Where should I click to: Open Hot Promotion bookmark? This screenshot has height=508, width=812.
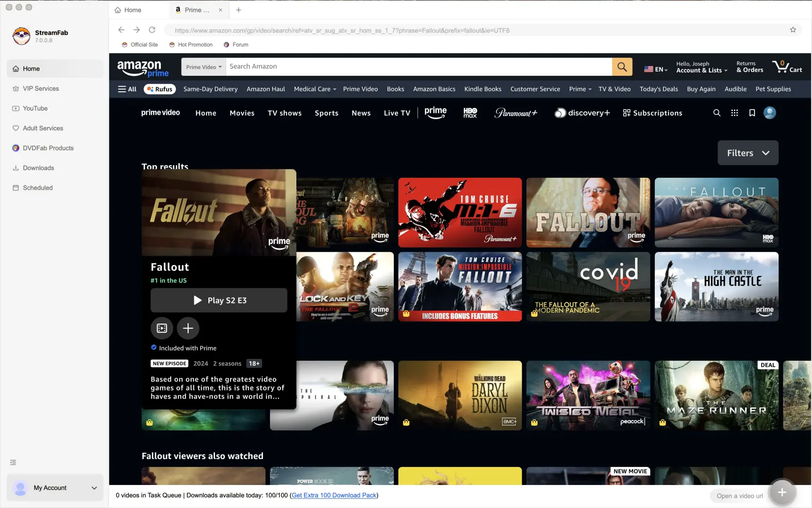tap(191, 45)
